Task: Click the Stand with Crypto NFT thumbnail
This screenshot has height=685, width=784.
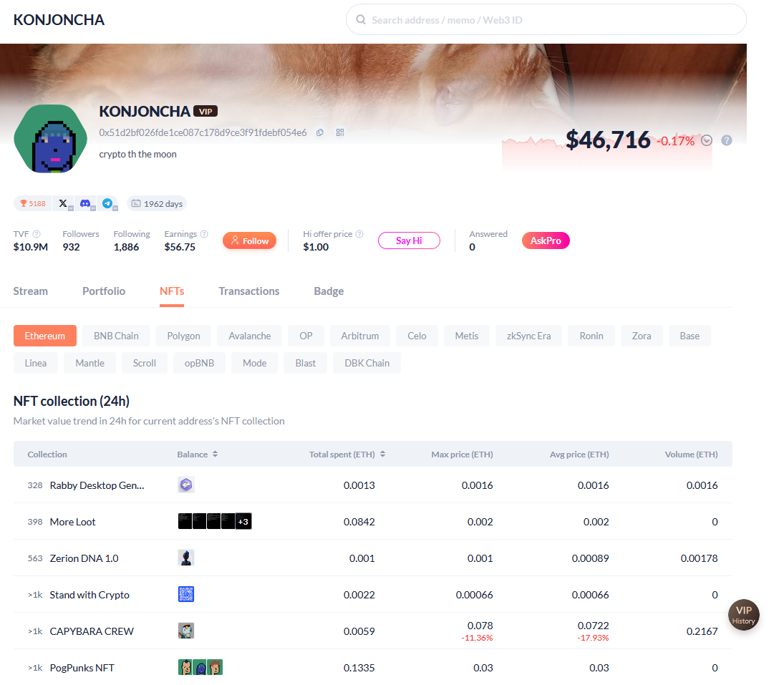Action: pyautogui.click(x=186, y=595)
